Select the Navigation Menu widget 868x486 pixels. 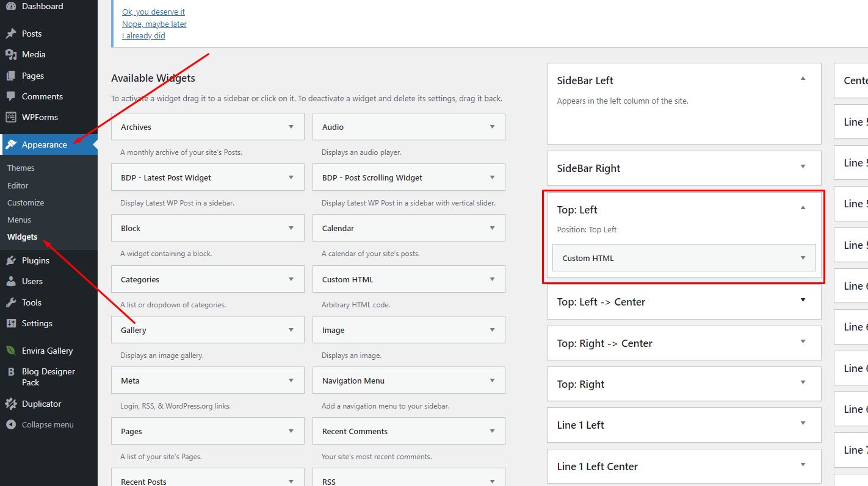353,381
